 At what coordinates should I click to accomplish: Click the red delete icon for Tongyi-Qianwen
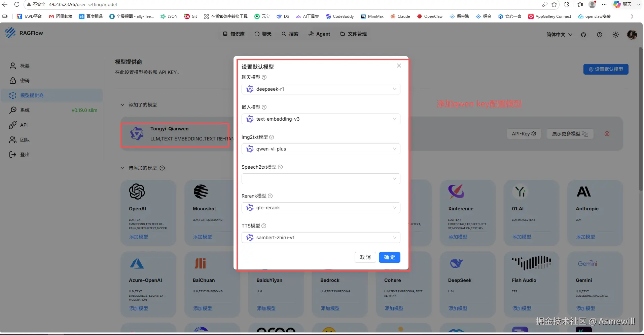pos(607,134)
